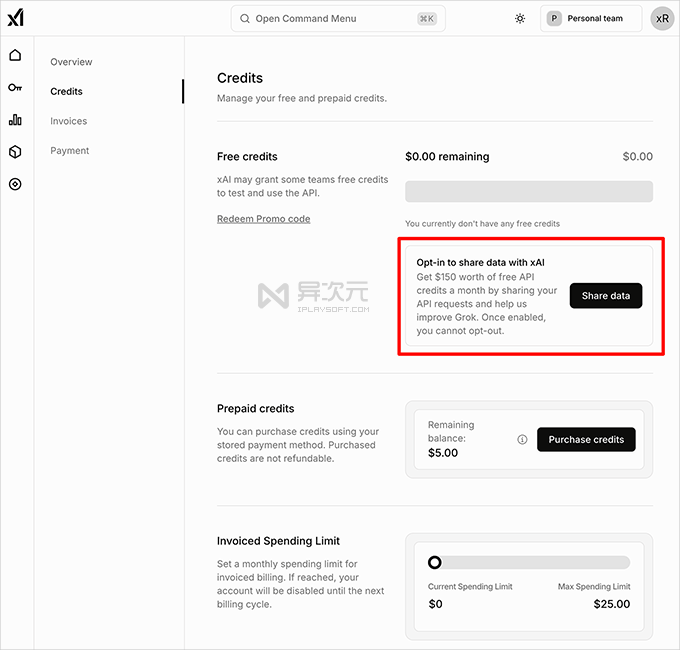Open the API keys key icon
The height and width of the screenshot is (650, 680).
[x=15, y=88]
